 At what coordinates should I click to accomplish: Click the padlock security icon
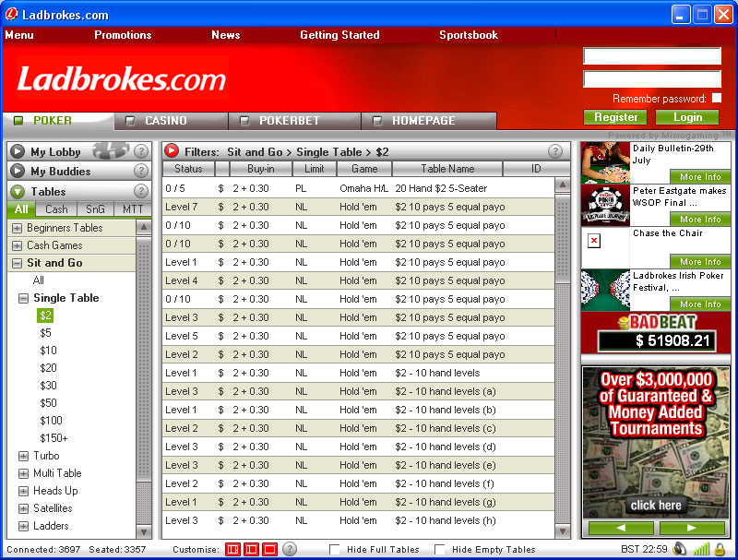[x=720, y=549]
